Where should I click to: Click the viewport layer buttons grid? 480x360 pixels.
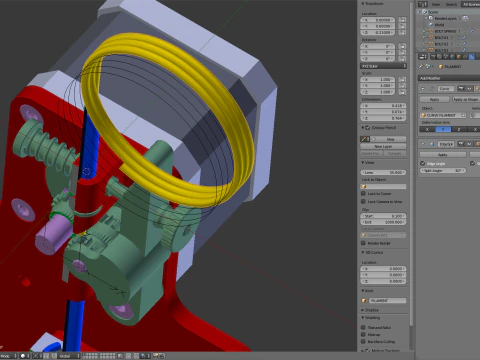point(99,356)
